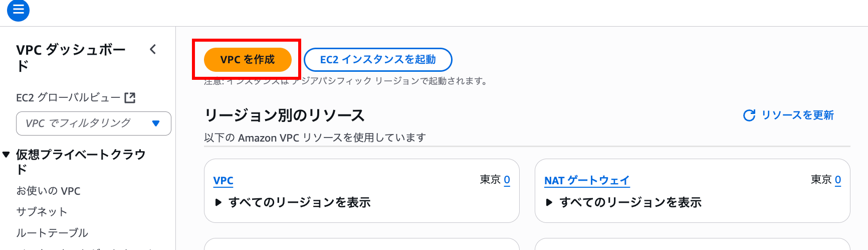This screenshot has width=868, height=250.
Task: Click the 東京 count in VPC card
Action: (507, 180)
